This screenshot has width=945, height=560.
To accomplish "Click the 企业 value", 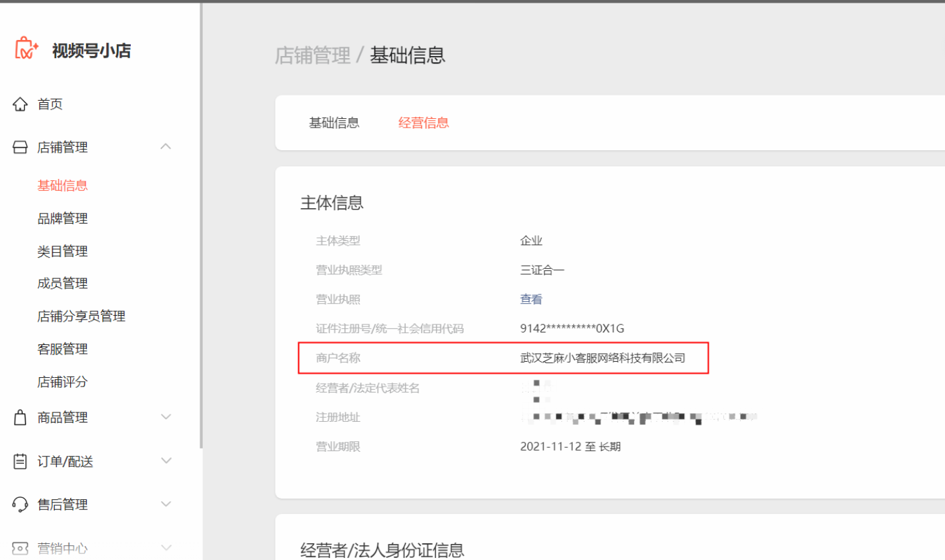I will (x=531, y=241).
